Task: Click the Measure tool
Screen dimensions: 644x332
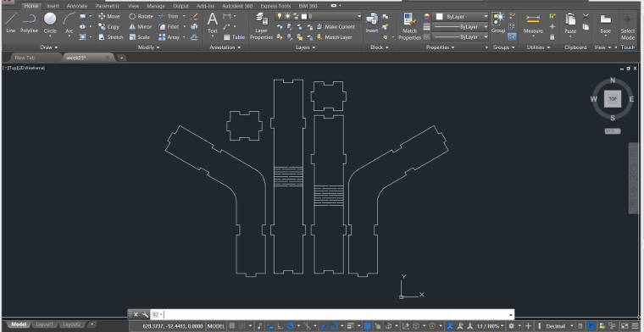Action: tap(533, 25)
